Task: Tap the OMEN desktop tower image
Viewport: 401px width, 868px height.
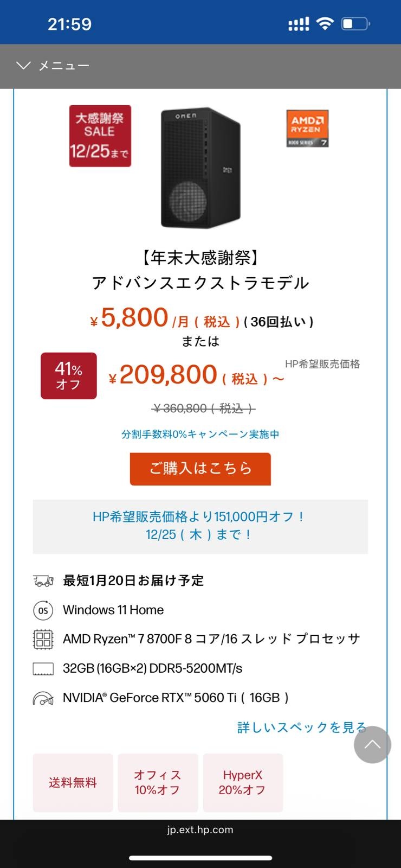Action: coord(200,167)
